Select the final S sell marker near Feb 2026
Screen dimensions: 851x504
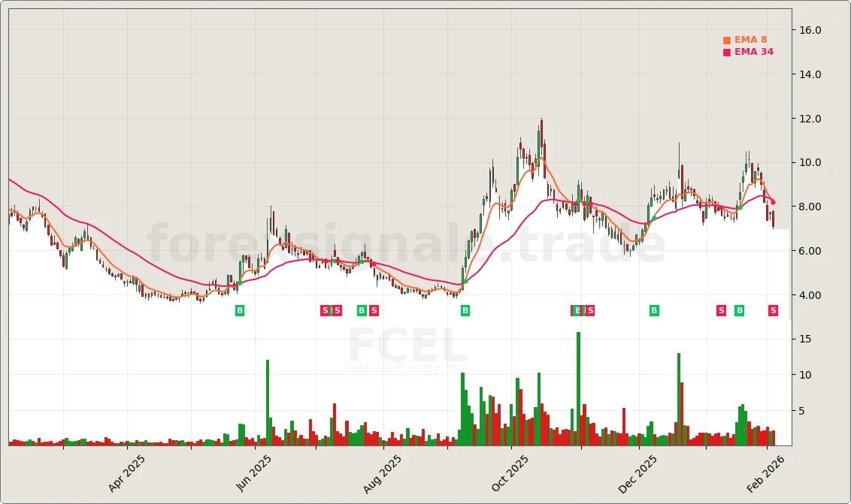[773, 309]
